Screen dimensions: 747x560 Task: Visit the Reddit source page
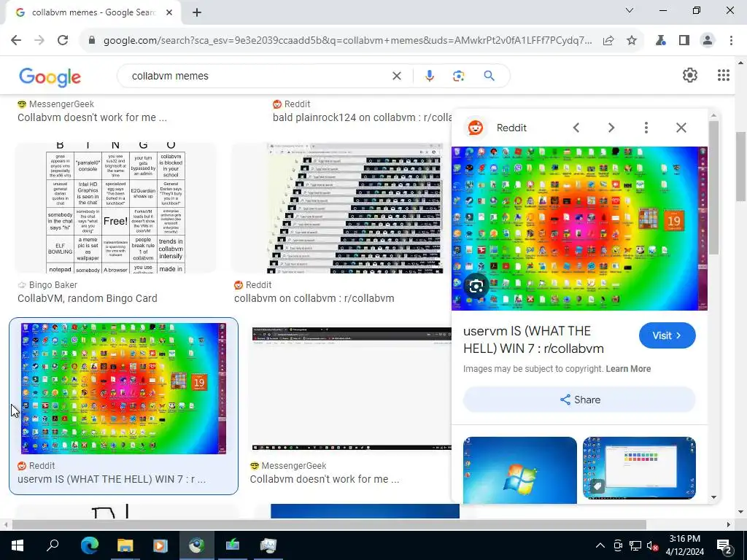pos(667,335)
